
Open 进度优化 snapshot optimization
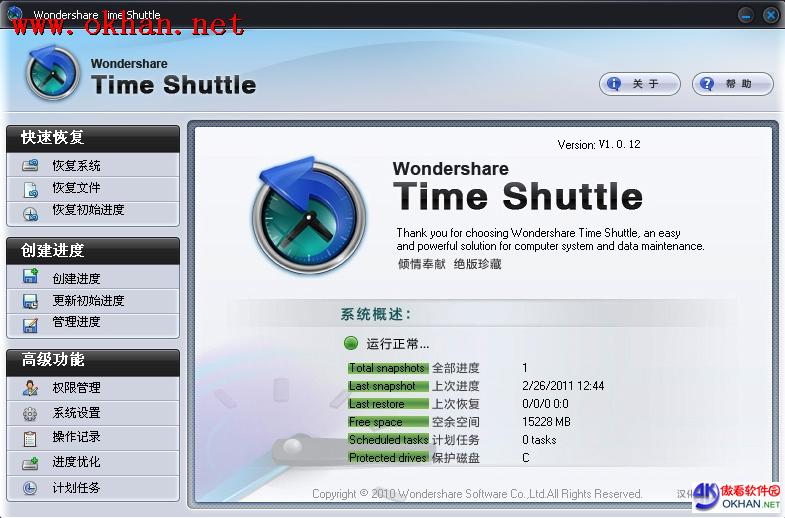[x=93, y=463]
